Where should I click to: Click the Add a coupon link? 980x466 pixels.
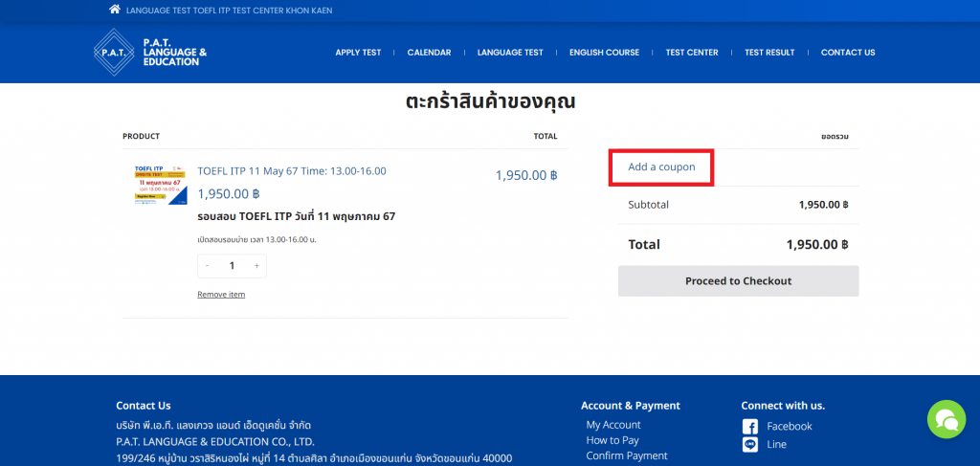coord(661,166)
